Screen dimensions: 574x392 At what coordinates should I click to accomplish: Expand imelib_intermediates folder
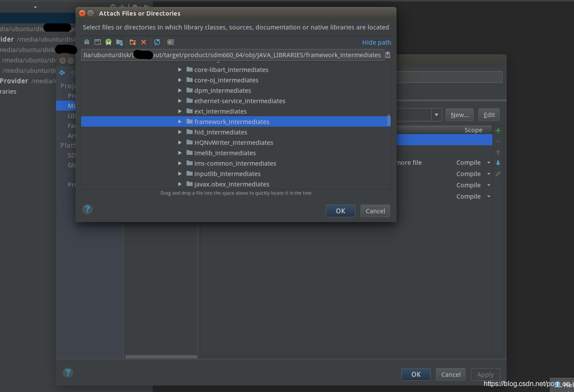[x=180, y=153]
